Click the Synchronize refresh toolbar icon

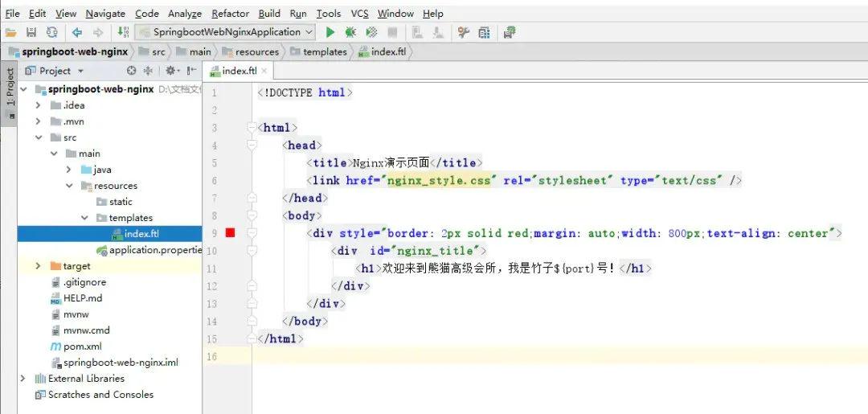click(52, 33)
